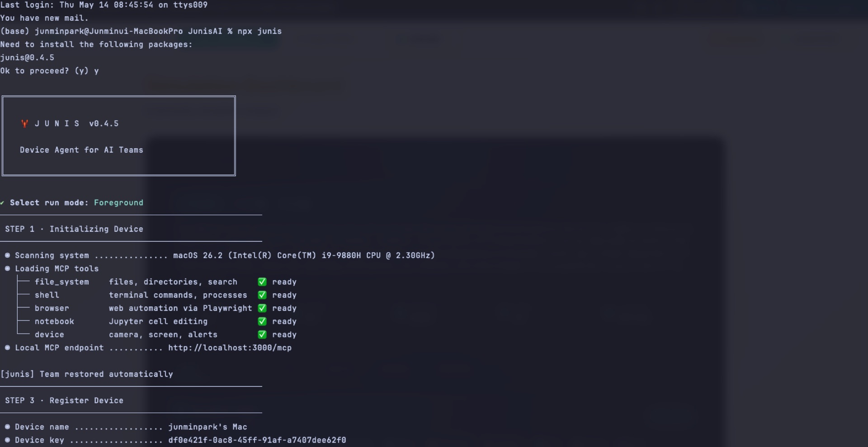Open the http://localhost:3000/mcp endpoint URL
This screenshot has height=447, width=868.
[x=230, y=348]
